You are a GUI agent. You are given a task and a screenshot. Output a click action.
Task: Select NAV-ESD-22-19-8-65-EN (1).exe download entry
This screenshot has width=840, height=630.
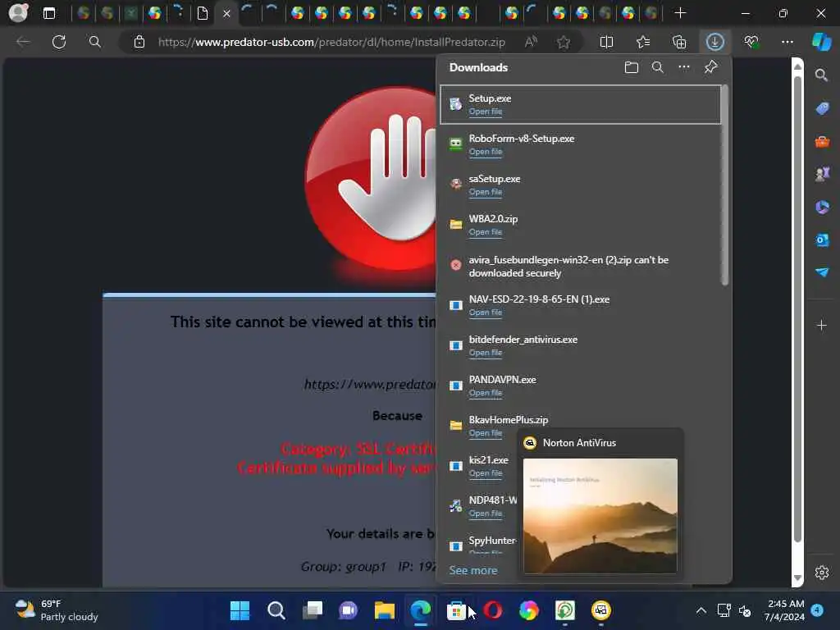point(580,305)
